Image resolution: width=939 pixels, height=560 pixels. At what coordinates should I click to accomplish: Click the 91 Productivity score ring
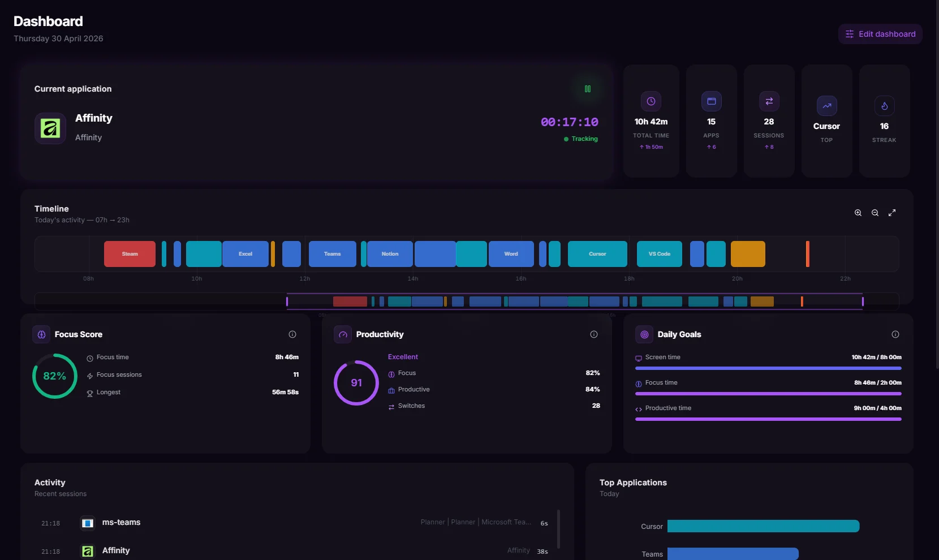[356, 383]
